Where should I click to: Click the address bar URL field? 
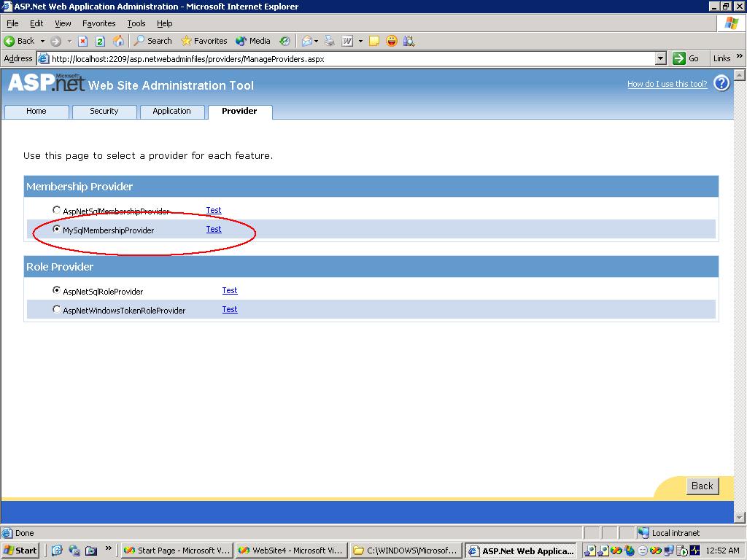pyautogui.click(x=352, y=58)
